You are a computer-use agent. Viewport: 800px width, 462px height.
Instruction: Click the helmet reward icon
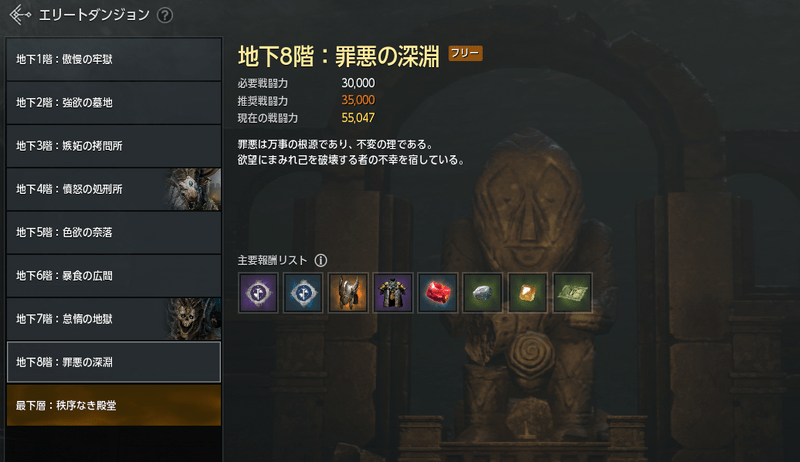[x=348, y=293]
